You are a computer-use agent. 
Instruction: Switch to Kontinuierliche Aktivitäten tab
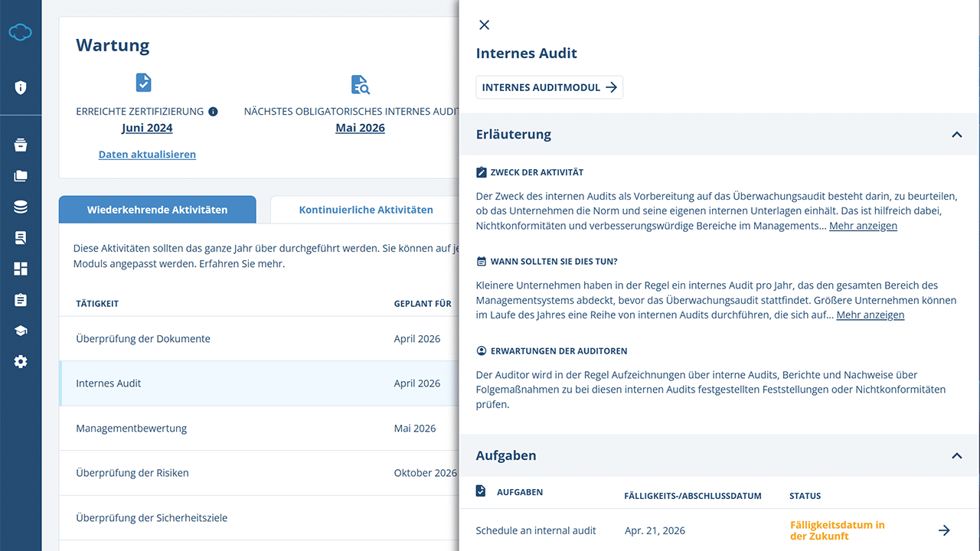pyautogui.click(x=366, y=210)
